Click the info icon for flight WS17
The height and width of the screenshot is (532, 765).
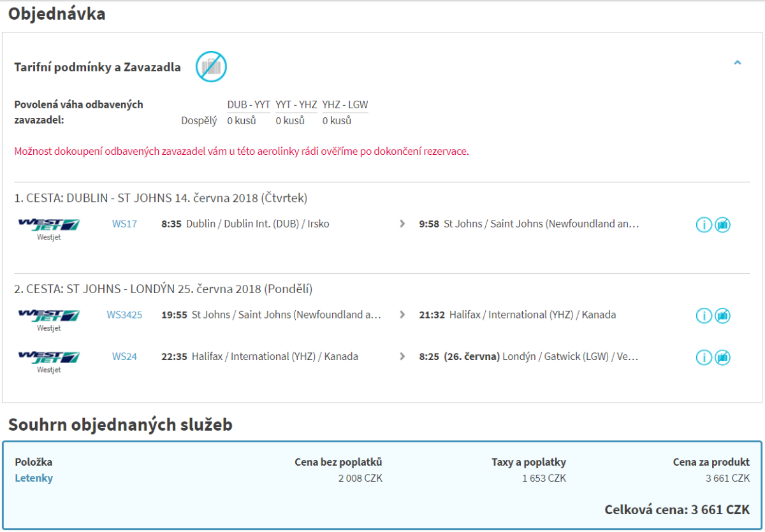tap(703, 225)
